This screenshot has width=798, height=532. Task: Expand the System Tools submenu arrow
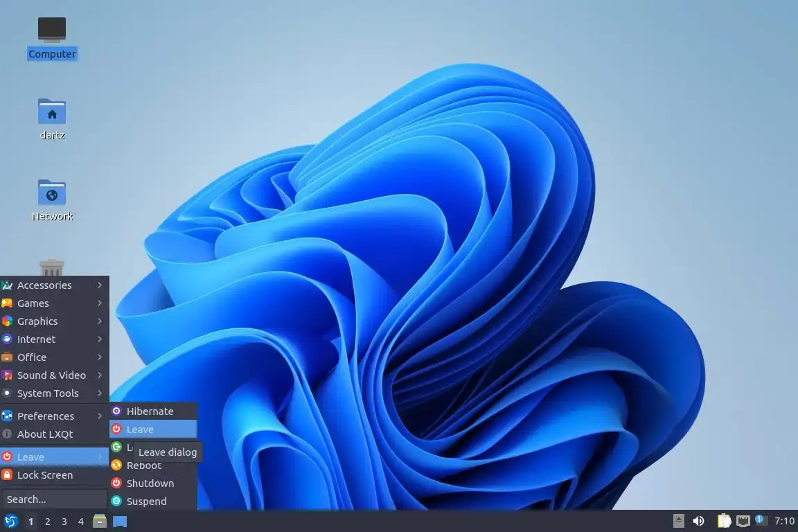pos(100,393)
